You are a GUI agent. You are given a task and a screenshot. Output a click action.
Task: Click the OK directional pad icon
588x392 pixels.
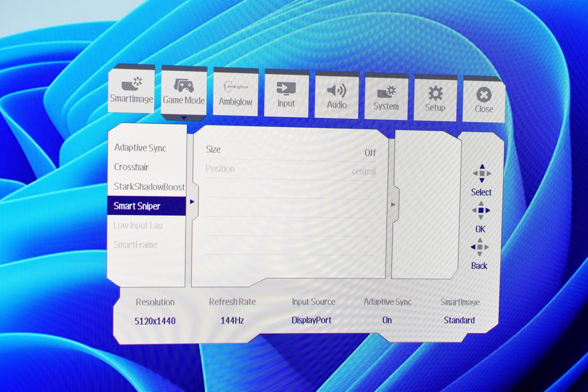[481, 210]
